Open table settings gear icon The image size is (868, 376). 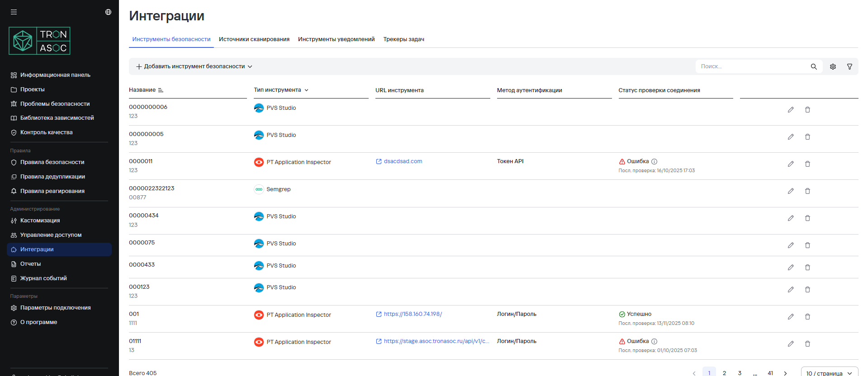pos(833,66)
